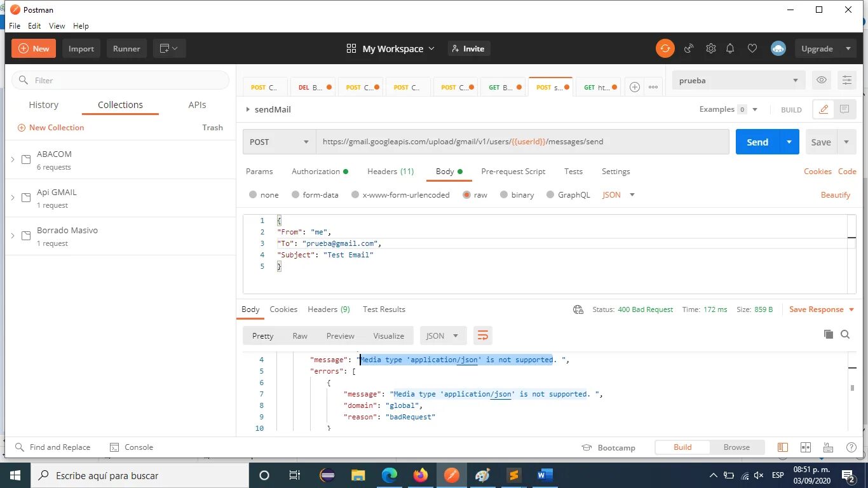The width and height of the screenshot is (868, 488).
Task: Click the Beautify link
Action: tap(836, 194)
